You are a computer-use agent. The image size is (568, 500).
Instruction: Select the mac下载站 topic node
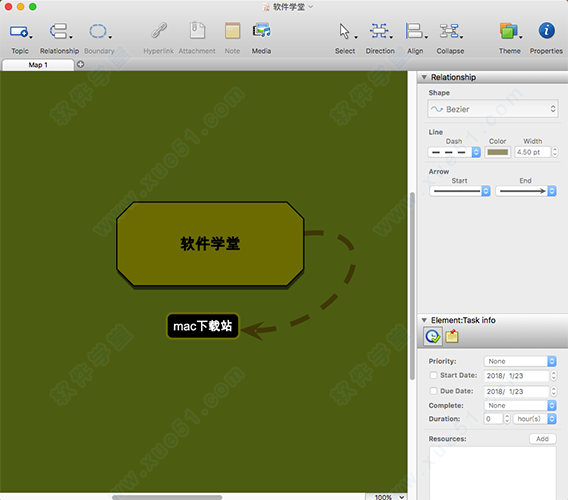click(x=203, y=326)
